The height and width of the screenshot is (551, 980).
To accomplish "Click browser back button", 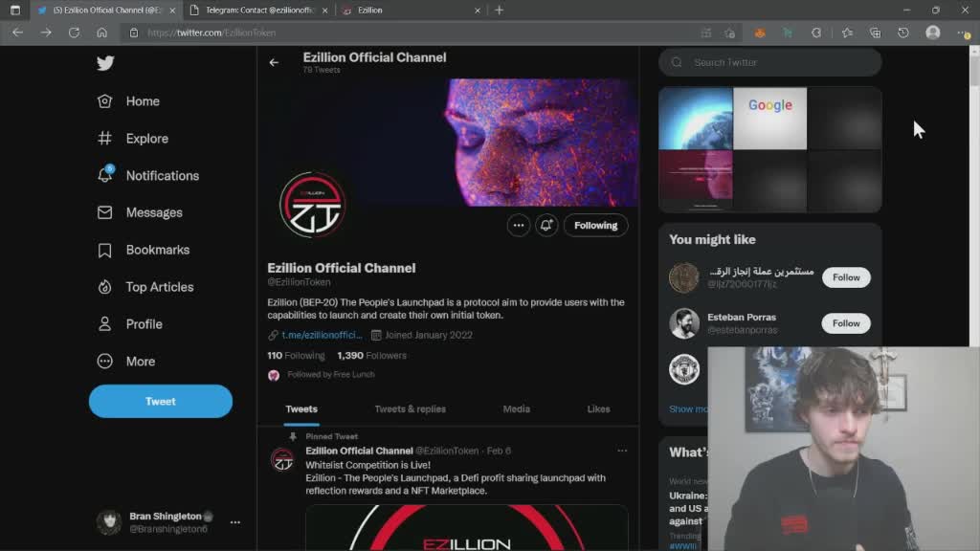I will point(17,33).
